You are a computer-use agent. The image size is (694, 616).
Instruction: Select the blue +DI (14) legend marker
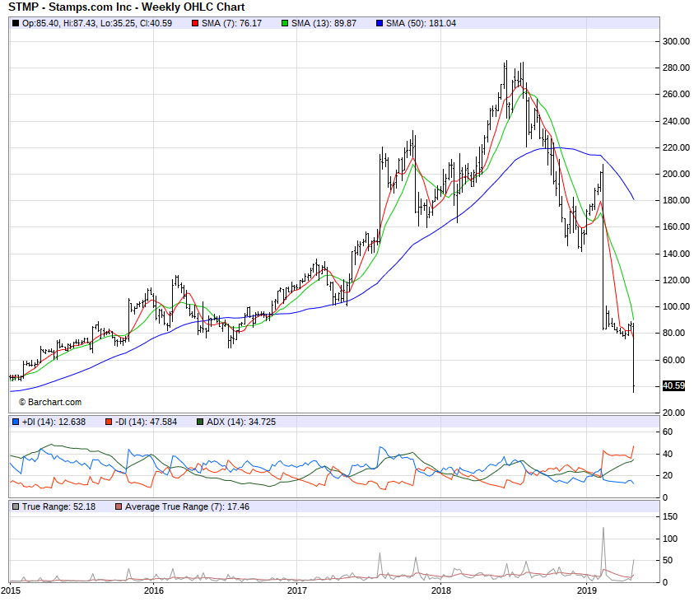coord(16,422)
